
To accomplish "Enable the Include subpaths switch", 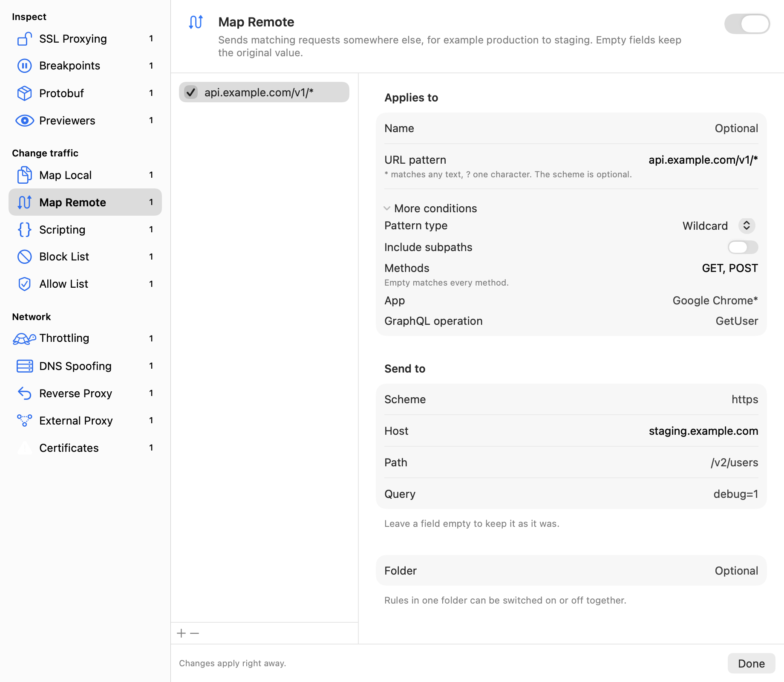I will coord(743,247).
